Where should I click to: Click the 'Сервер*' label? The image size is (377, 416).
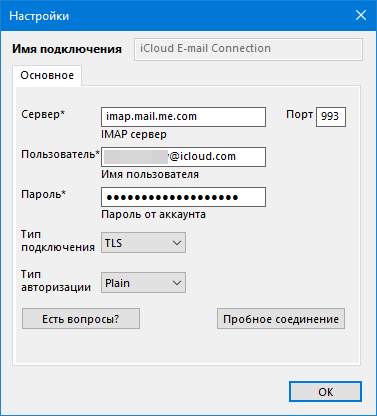click(x=43, y=114)
